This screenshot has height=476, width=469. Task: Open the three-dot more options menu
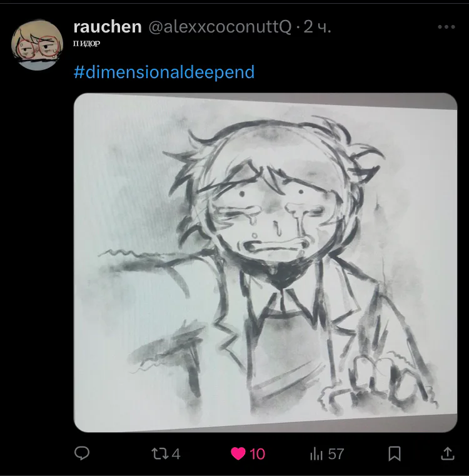(x=446, y=27)
